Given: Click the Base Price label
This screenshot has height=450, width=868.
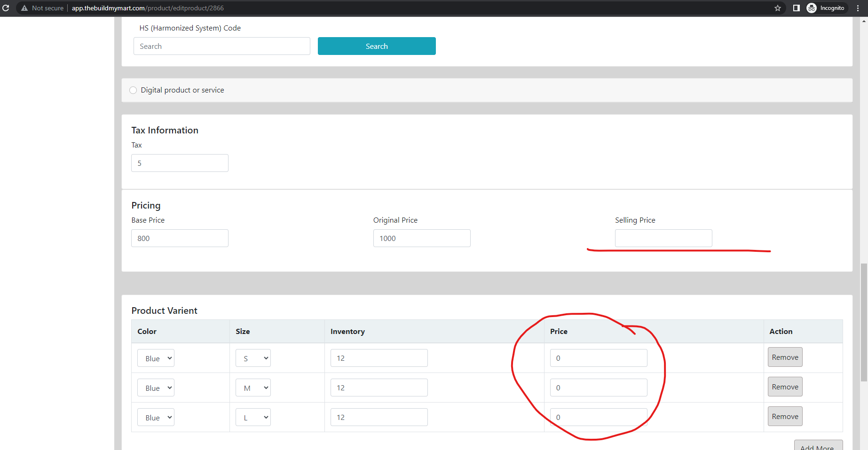Looking at the screenshot, I should tap(148, 220).
